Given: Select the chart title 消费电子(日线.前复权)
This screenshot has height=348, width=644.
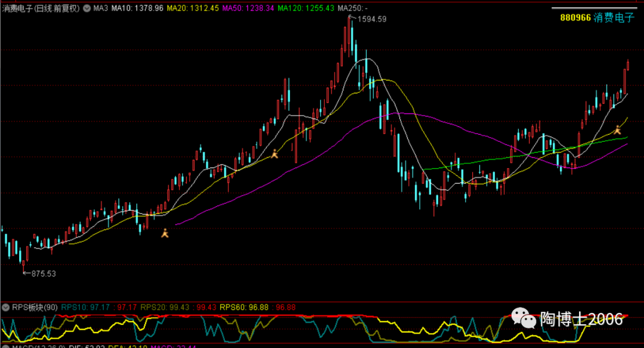Looking at the screenshot, I should point(41,8).
